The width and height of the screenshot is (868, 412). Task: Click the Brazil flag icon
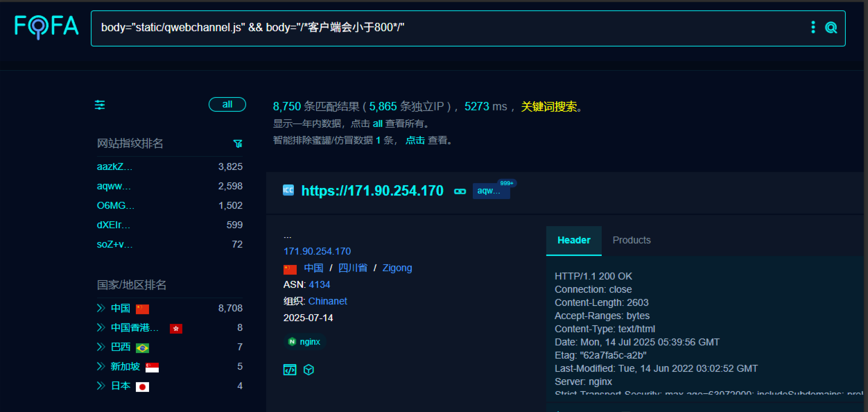tap(142, 347)
